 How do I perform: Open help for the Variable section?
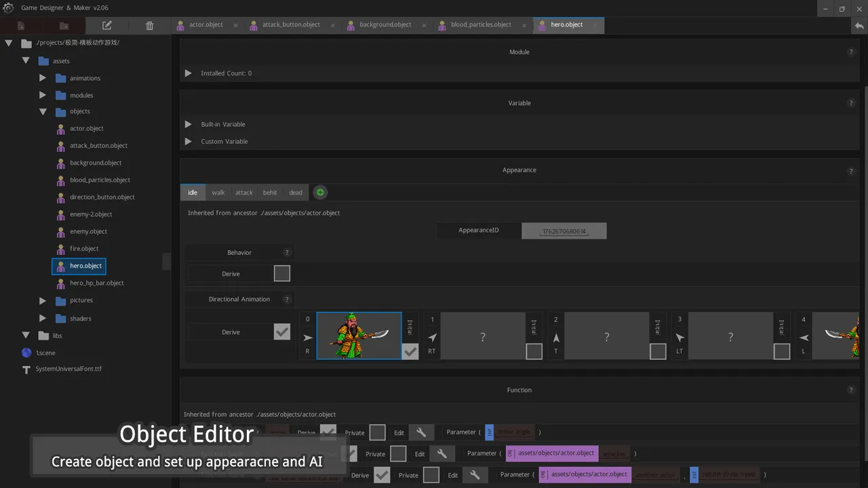click(851, 103)
